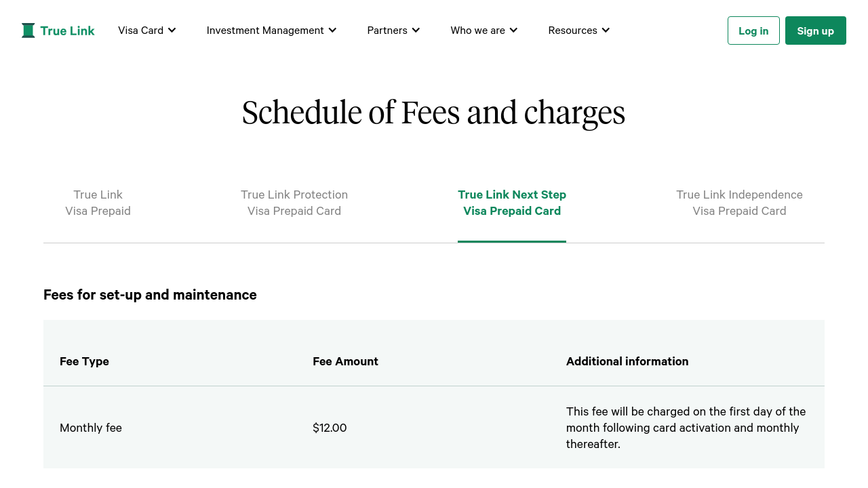Open the Partners menu

387,30
